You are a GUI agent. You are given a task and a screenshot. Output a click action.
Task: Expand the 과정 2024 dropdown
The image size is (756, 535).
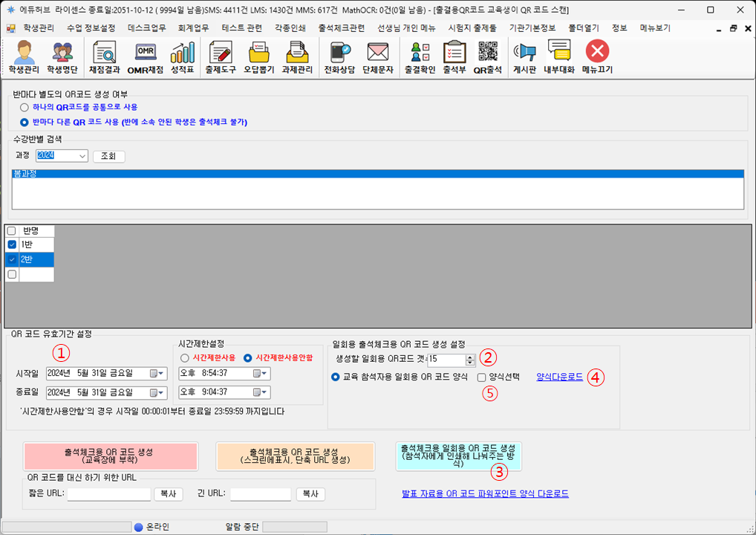point(82,156)
